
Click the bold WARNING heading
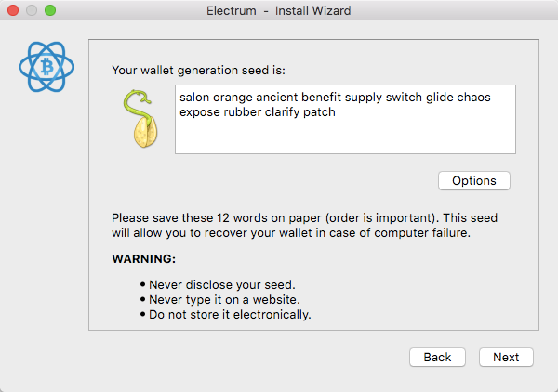(144, 259)
